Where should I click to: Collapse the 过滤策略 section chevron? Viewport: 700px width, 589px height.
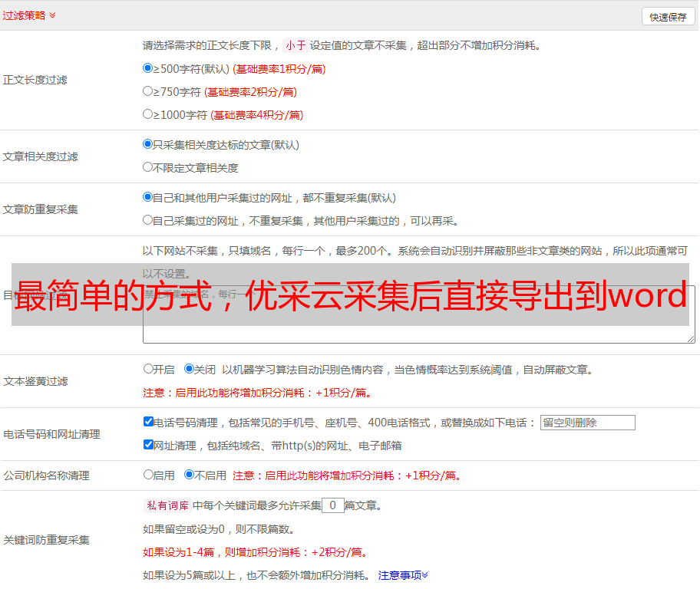[x=52, y=15]
